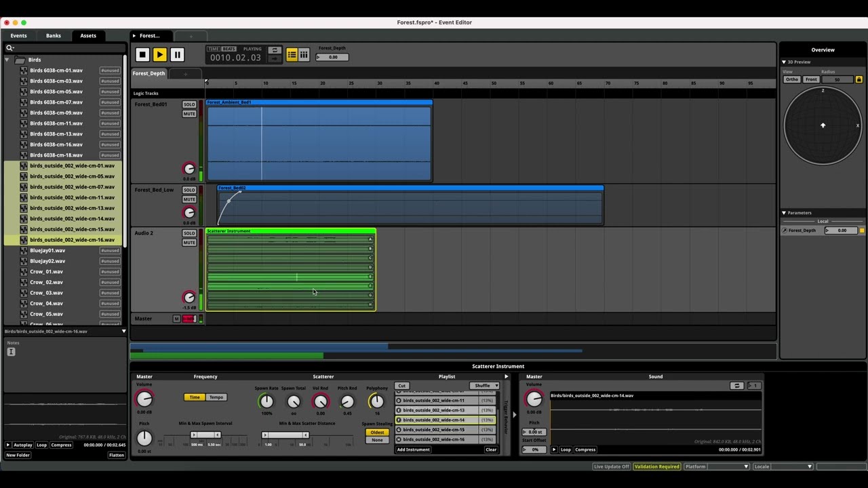
Task: Click the Add Instrument button
Action: tap(414, 449)
